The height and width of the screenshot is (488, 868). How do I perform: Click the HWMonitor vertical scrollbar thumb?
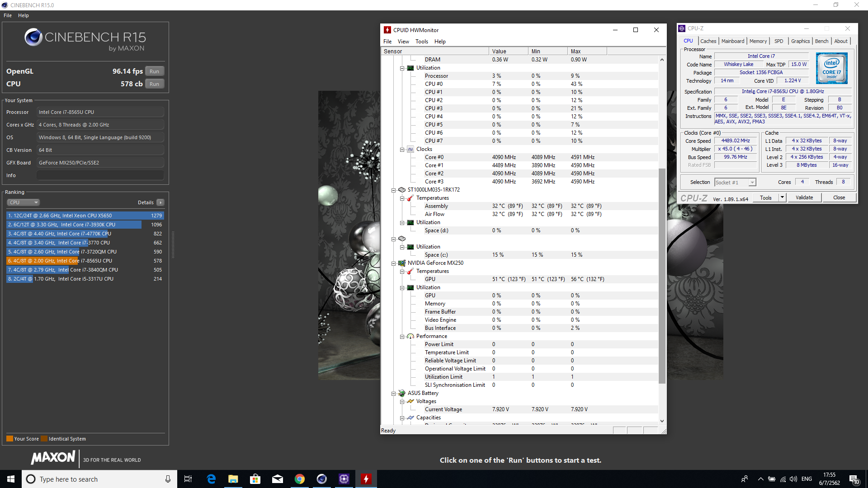[x=662, y=276]
